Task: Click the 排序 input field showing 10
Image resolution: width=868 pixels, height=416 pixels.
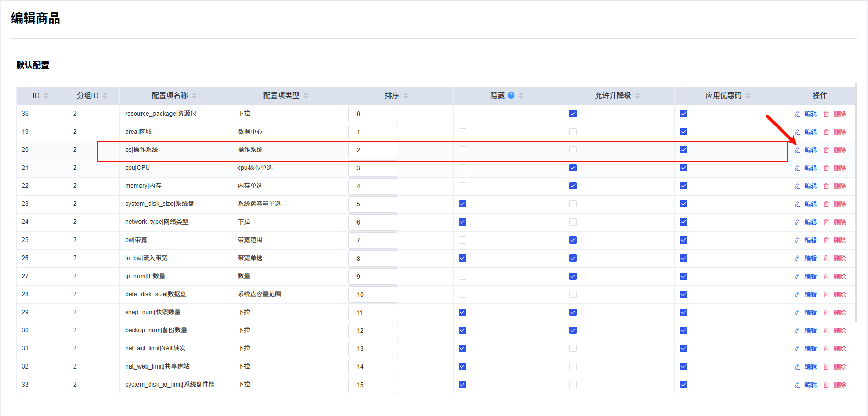Action: coord(373,295)
